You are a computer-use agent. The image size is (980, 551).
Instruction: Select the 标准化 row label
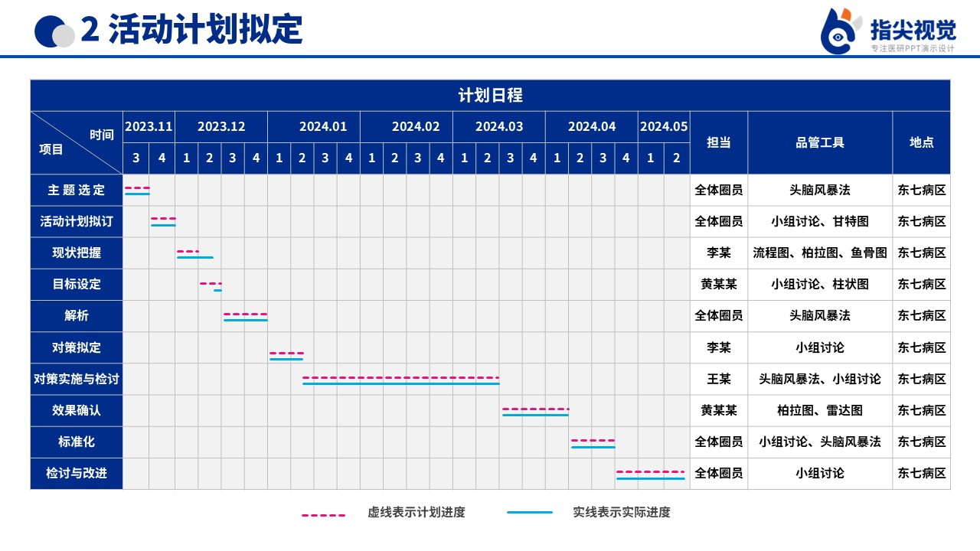tap(77, 442)
